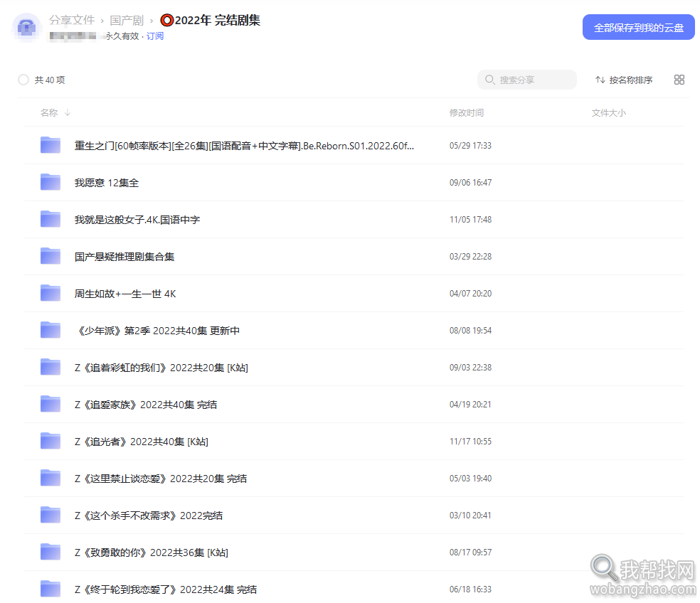Viewport: 700px width, 603px height.
Task: Switch to grid view layout icon
Action: [679, 80]
